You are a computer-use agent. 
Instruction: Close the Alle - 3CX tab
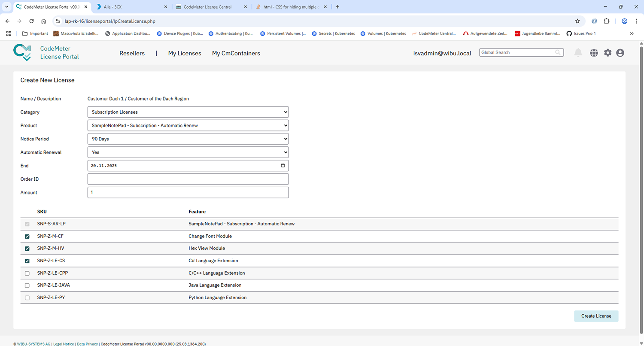tap(166, 7)
